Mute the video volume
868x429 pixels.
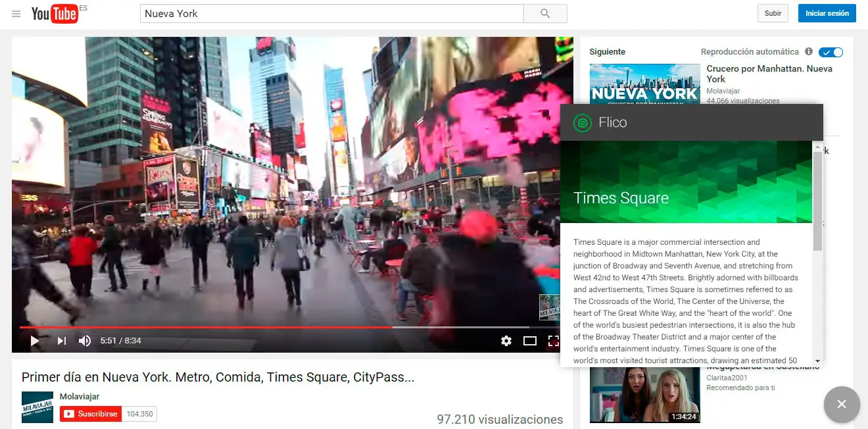[x=85, y=341]
